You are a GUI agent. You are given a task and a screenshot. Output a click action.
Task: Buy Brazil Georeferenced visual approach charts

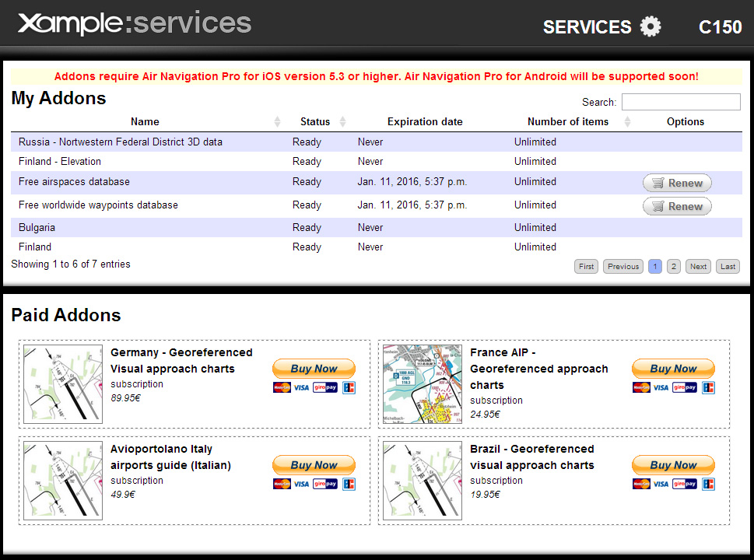673,465
